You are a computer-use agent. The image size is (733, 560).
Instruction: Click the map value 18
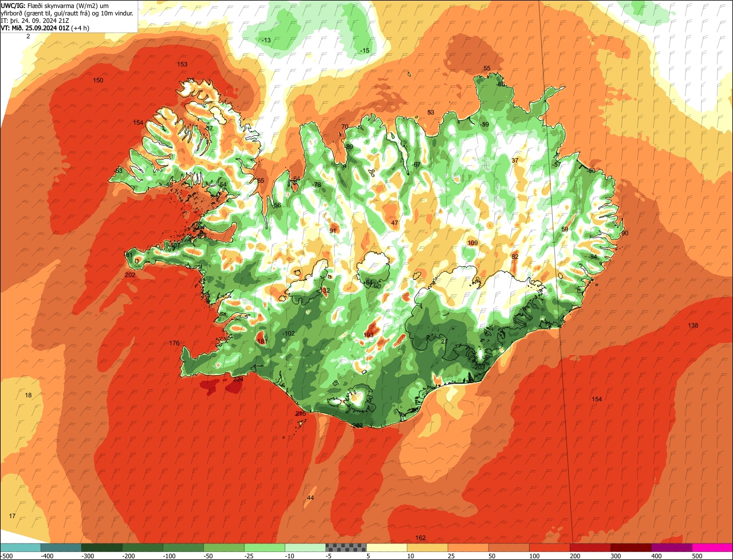coord(29,396)
